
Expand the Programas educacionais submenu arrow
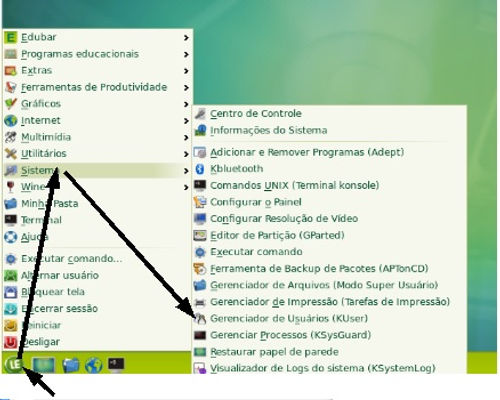[186, 54]
